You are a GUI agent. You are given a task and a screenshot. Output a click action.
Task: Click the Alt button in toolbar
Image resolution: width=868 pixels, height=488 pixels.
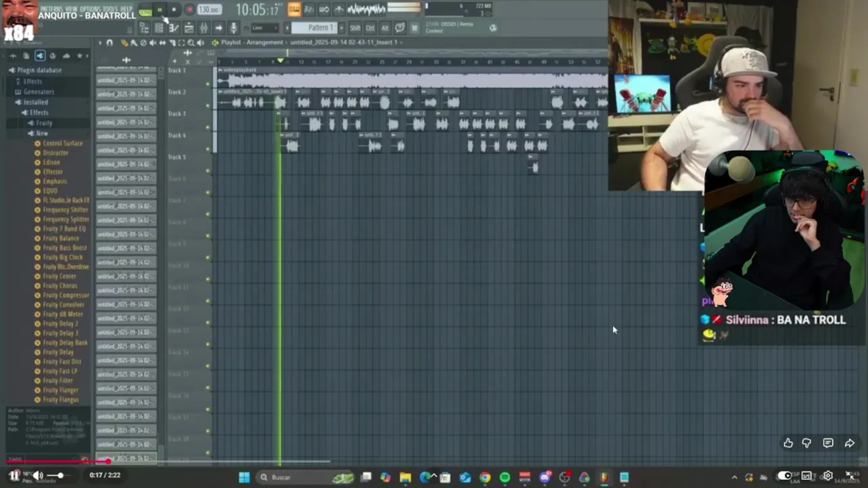pos(385,28)
